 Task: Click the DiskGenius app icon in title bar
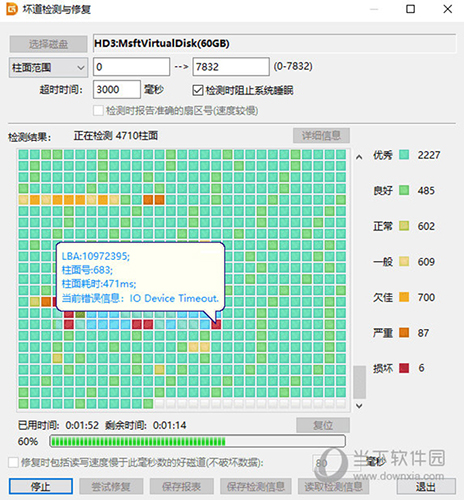pos(12,9)
